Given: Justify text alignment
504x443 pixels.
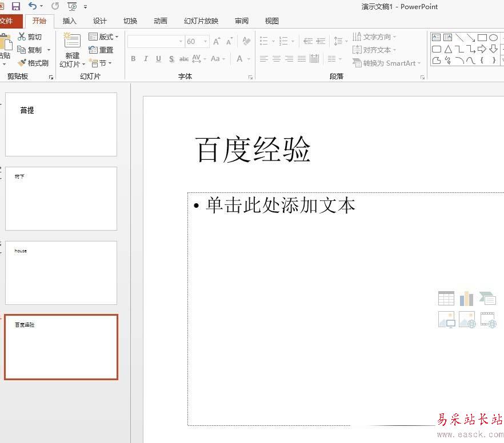Looking at the screenshot, I should tap(302, 59).
